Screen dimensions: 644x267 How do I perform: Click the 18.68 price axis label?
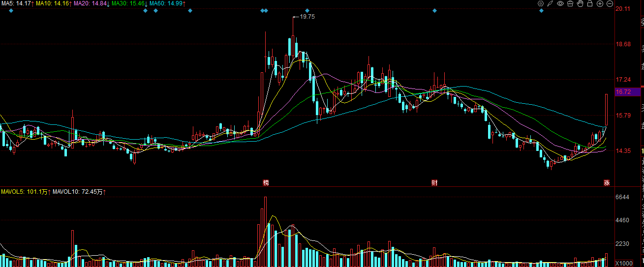click(x=623, y=44)
